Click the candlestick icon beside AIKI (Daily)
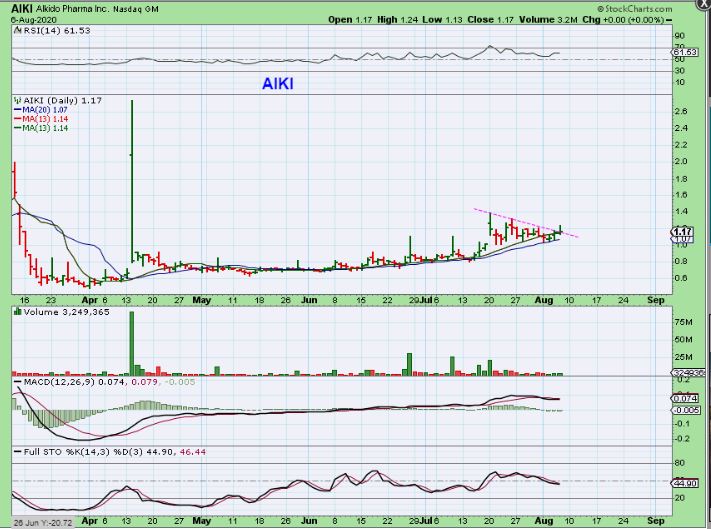 (x=18, y=101)
